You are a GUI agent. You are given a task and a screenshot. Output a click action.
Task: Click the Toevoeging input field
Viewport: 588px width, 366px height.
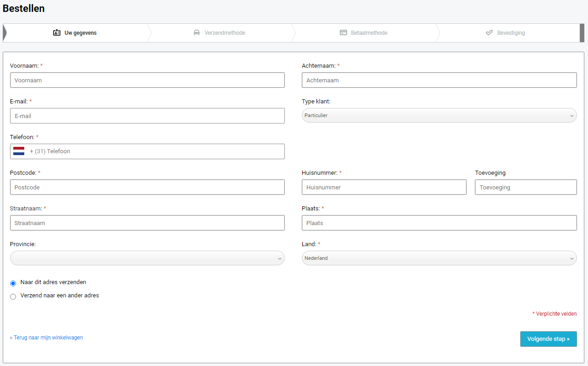(525, 188)
